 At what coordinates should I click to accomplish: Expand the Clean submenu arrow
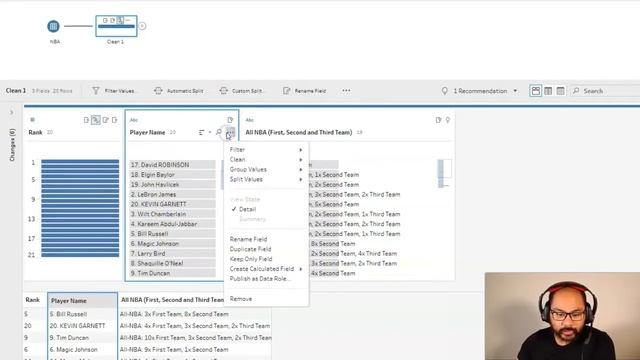(301, 160)
